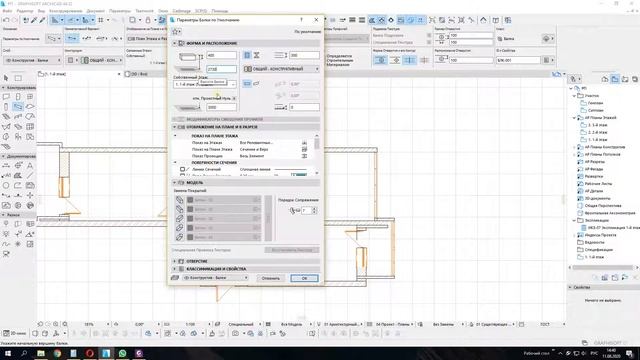Click По умолчанию label in dialog

pos(307,31)
